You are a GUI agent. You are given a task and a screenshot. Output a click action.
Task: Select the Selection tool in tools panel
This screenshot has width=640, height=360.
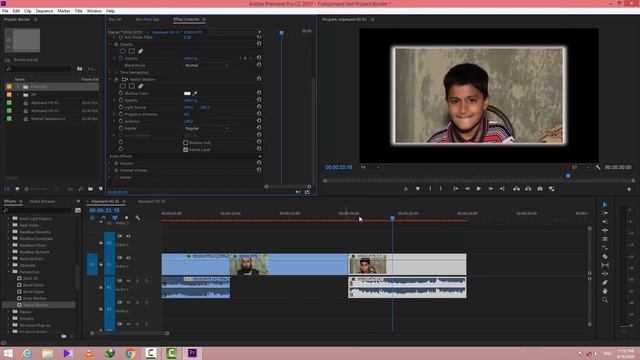(604, 204)
